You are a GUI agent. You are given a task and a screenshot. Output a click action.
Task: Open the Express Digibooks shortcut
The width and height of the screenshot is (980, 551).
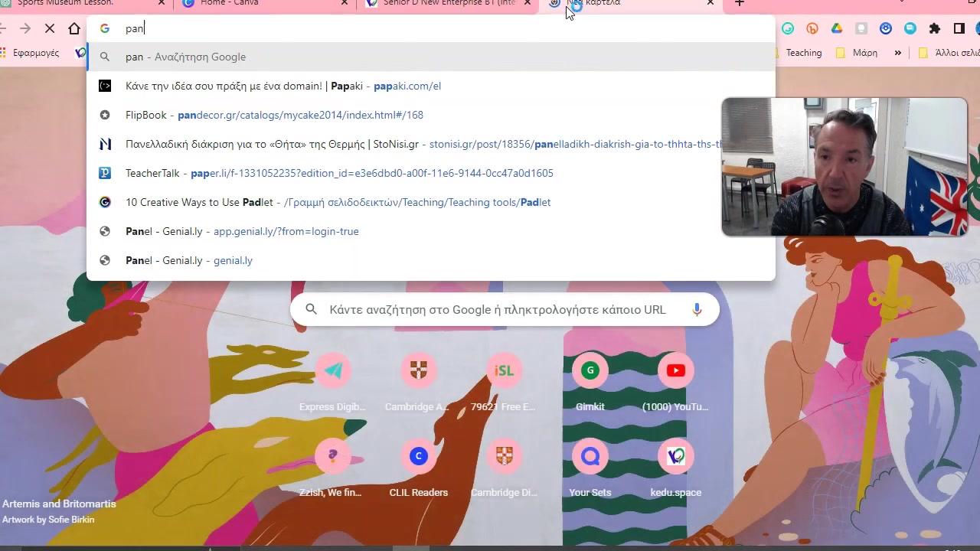tap(333, 382)
